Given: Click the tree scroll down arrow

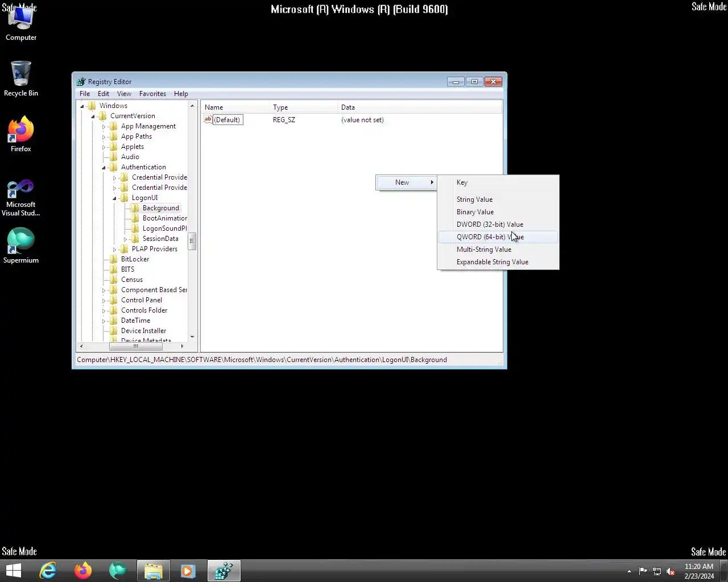Looking at the screenshot, I should (192, 337).
